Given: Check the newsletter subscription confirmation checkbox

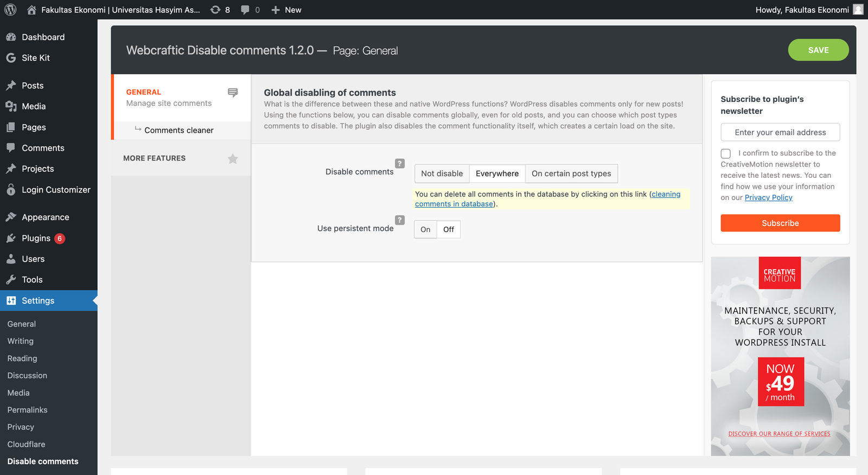Looking at the screenshot, I should tap(726, 153).
